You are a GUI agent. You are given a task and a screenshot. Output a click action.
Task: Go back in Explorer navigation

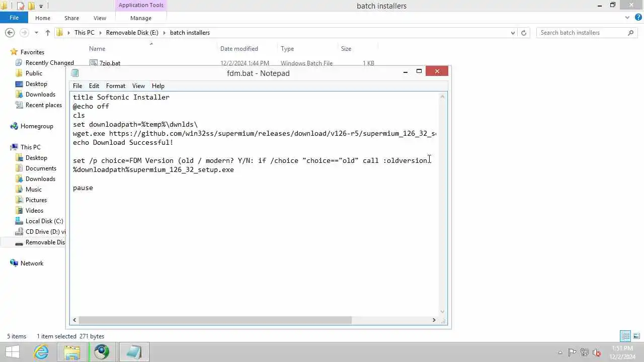point(10,33)
